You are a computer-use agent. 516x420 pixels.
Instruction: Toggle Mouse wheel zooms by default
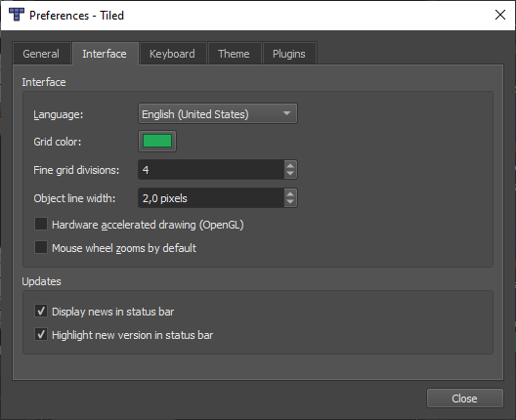pos(41,247)
